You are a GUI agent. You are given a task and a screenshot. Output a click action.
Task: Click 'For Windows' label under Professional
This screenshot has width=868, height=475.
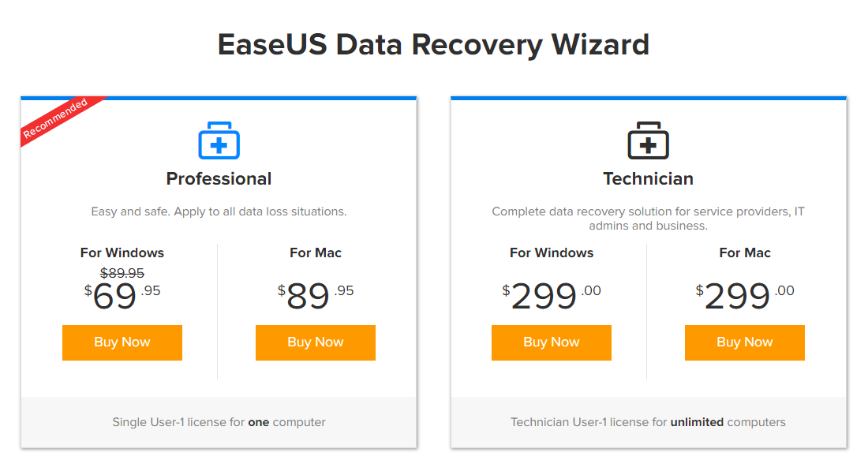click(122, 253)
